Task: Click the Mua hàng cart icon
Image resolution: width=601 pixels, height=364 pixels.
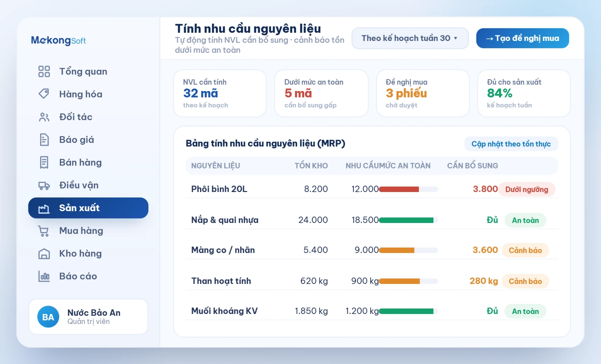Action: (x=44, y=231)
